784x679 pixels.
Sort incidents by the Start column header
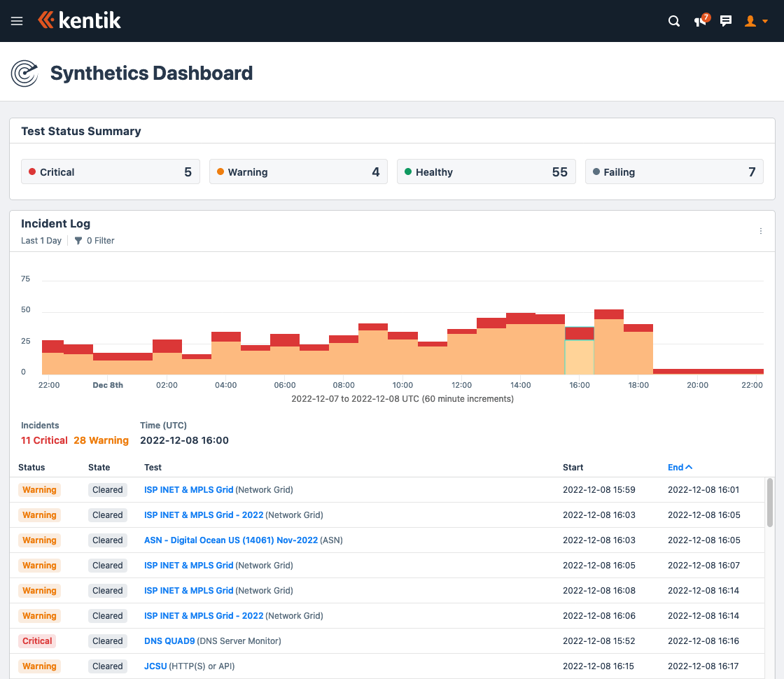[x=573, y=467]
